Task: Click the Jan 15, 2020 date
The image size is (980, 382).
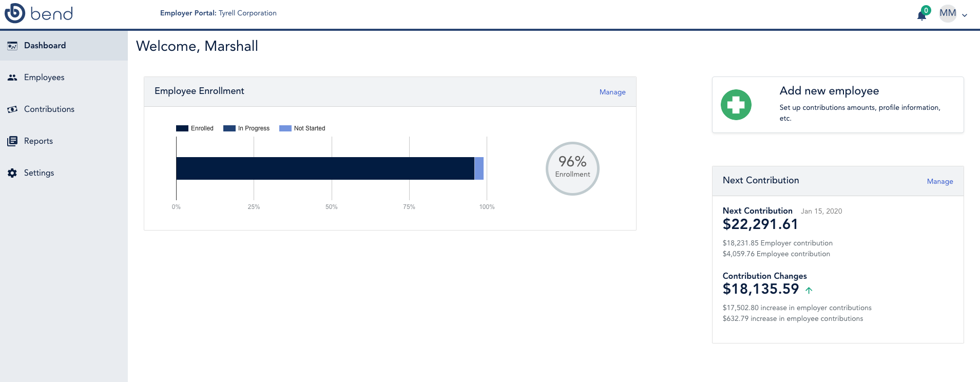Action: (x=821, y=211)
